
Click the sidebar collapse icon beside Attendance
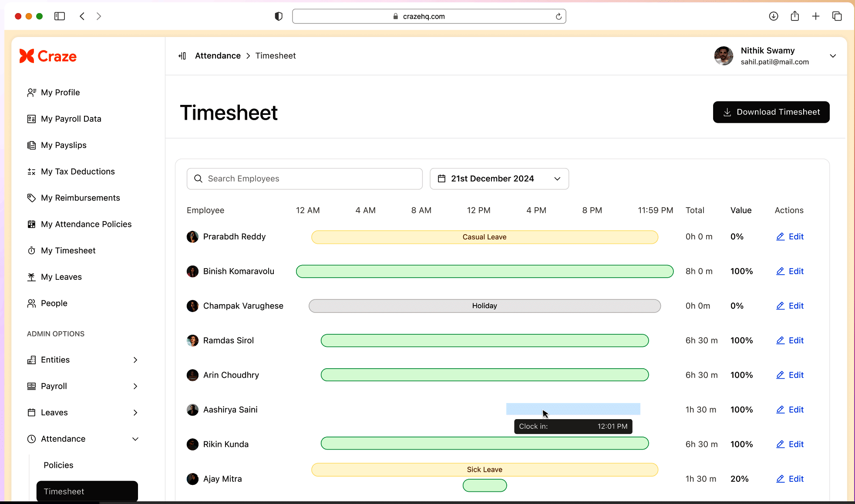[x=182, y=56]
